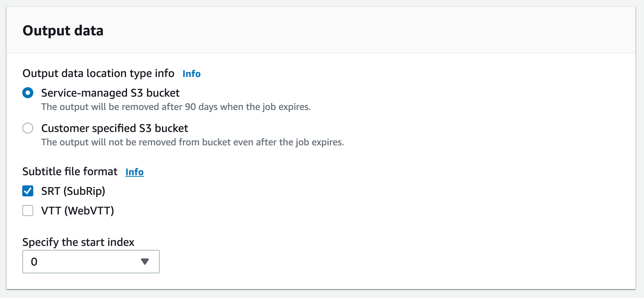Click the text reading Subtitle file format

(x=70, y=171)
